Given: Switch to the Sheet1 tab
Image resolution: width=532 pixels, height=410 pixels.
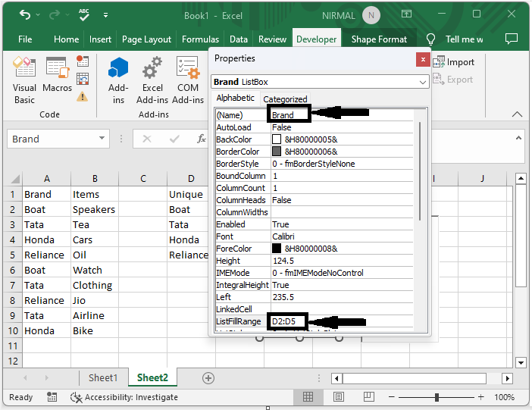Looking at the screenshot, I should [x=103, y=377].
